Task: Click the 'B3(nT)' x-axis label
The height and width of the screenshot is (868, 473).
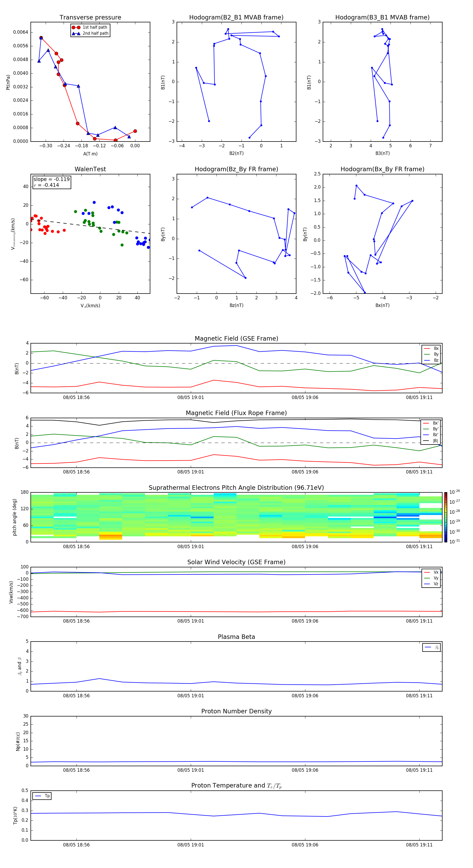Action: (x=382, y=153)
